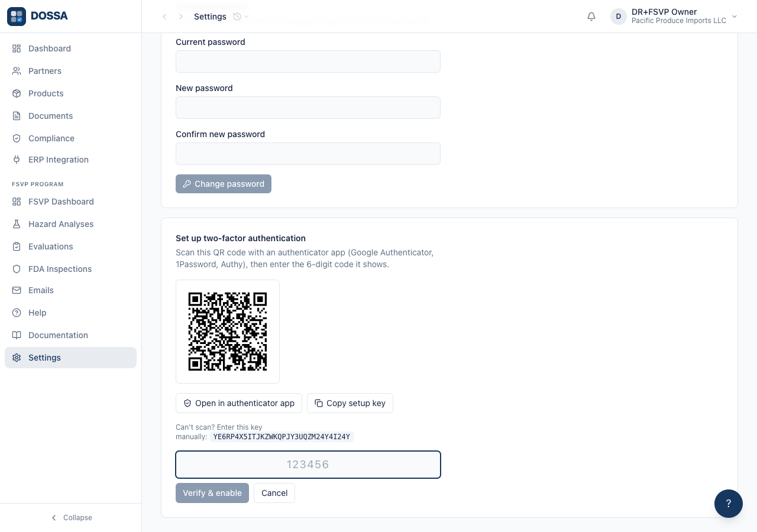This screenshot has height=532, width=757.
Task: Click the 6-digit code input field
Action: tap(308, 465)
